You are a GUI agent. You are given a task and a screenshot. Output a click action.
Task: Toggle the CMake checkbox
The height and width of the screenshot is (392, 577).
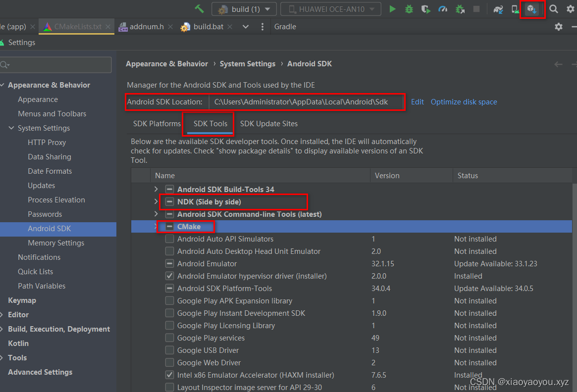click(169, 227)
